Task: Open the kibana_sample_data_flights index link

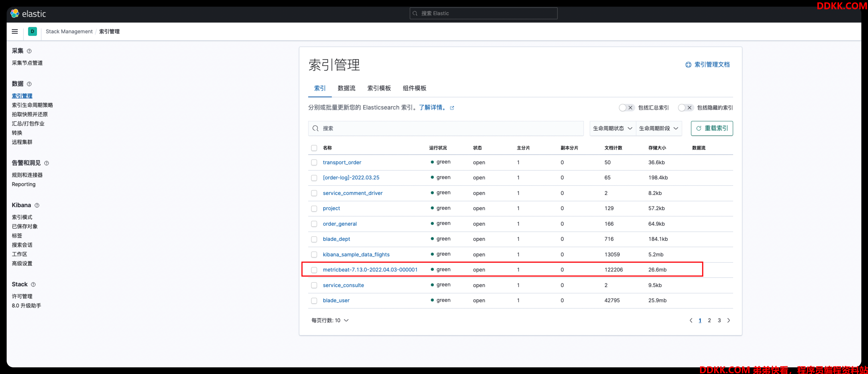Action: point(356,255)
